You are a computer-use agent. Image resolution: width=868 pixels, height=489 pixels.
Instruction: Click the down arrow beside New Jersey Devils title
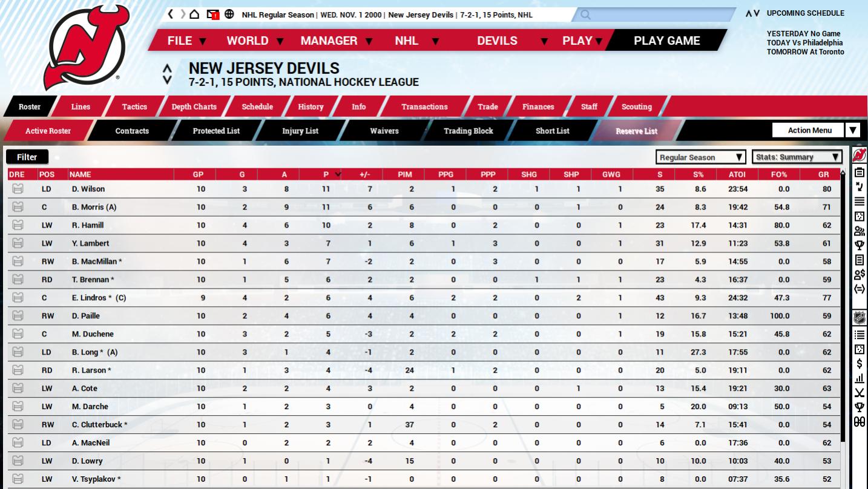pyautogui.click(x=168, y=80)
